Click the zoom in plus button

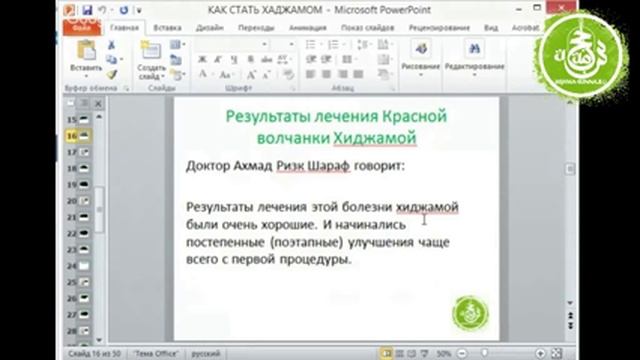[x=540, y=353]
